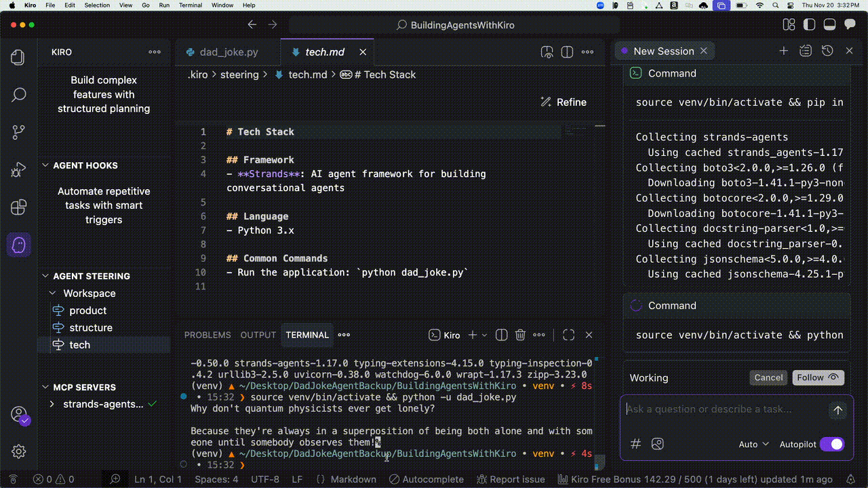This screenshot has width=868, height=488.
Task: Open the Manage gear icon
Action: 18,451
